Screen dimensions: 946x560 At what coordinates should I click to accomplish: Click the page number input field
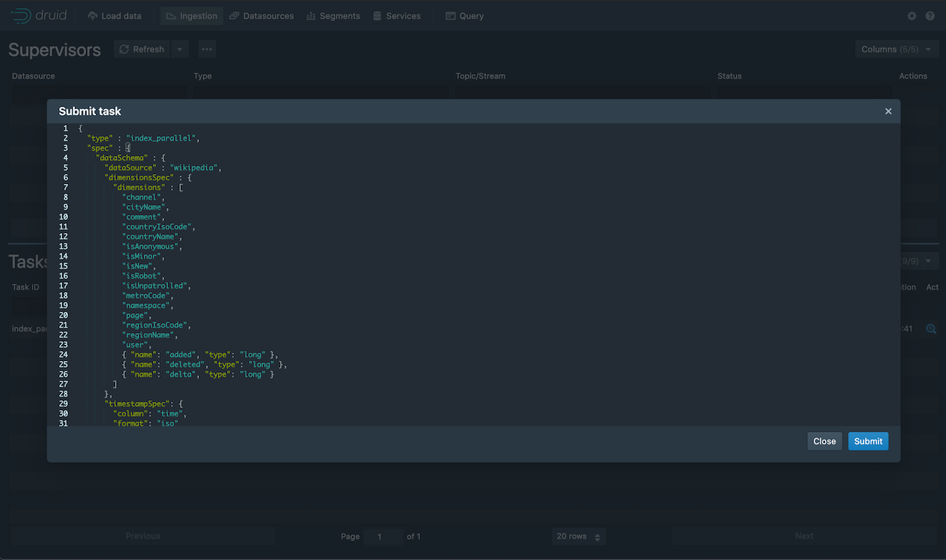[x=384, y=536]
